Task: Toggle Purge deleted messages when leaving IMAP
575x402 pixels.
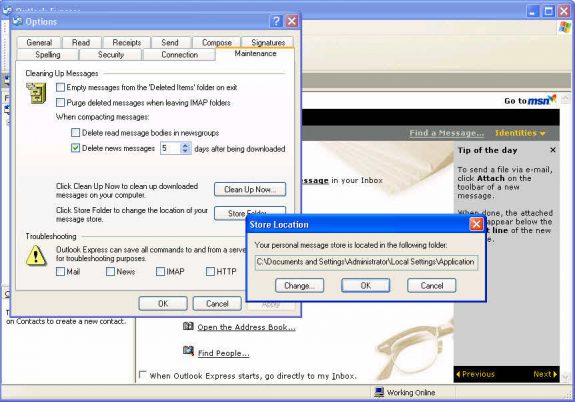Action: pos(61,102)
